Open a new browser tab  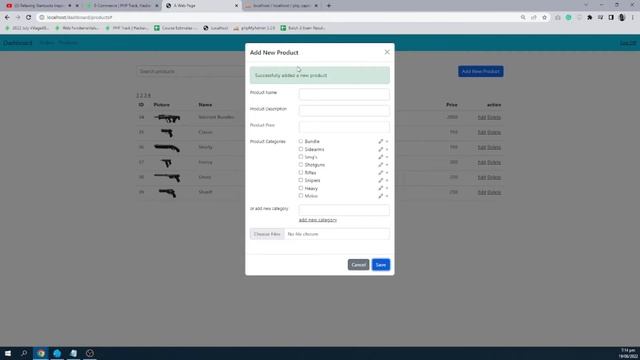pyautogui.click(x=329, y=6)
